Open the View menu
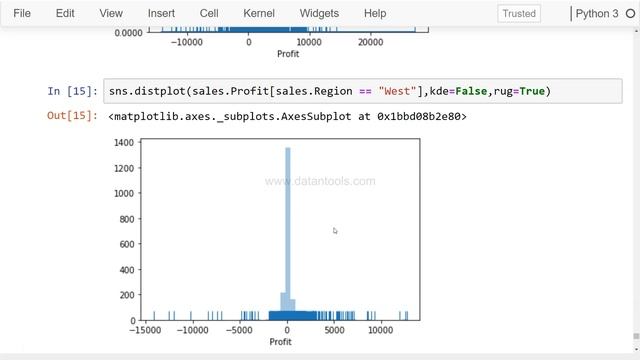640x360 pixels. 111,13
